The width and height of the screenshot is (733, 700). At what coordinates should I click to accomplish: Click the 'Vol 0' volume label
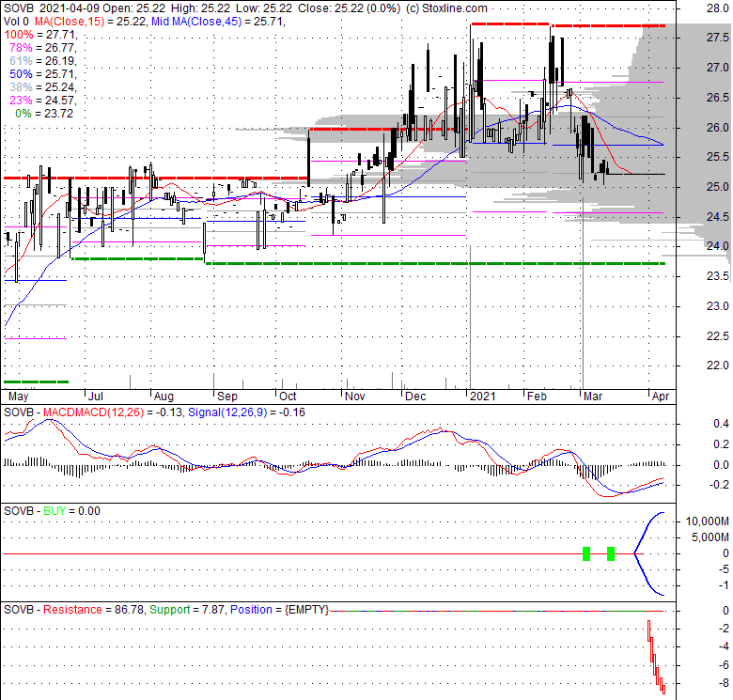pos(16,22)
